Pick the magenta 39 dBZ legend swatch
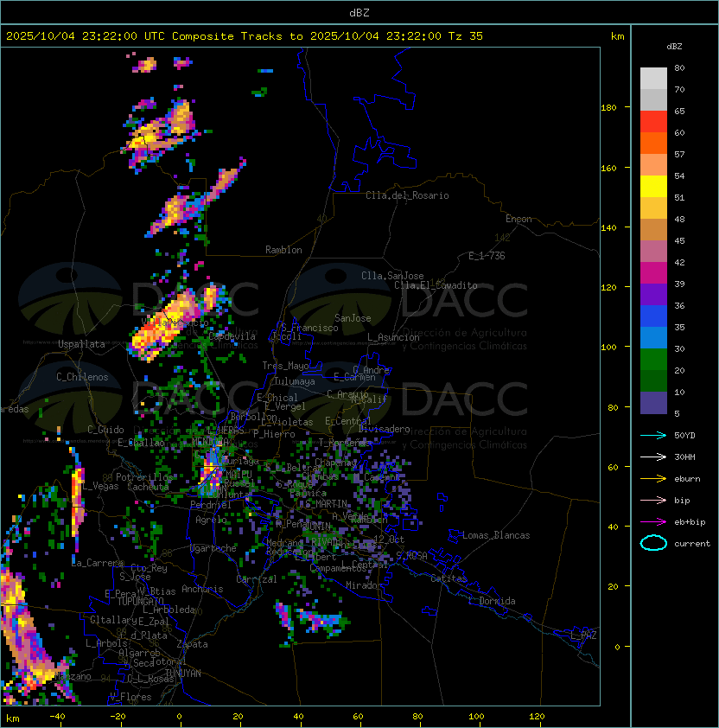 pyautogui.click(x=653, y=273)
